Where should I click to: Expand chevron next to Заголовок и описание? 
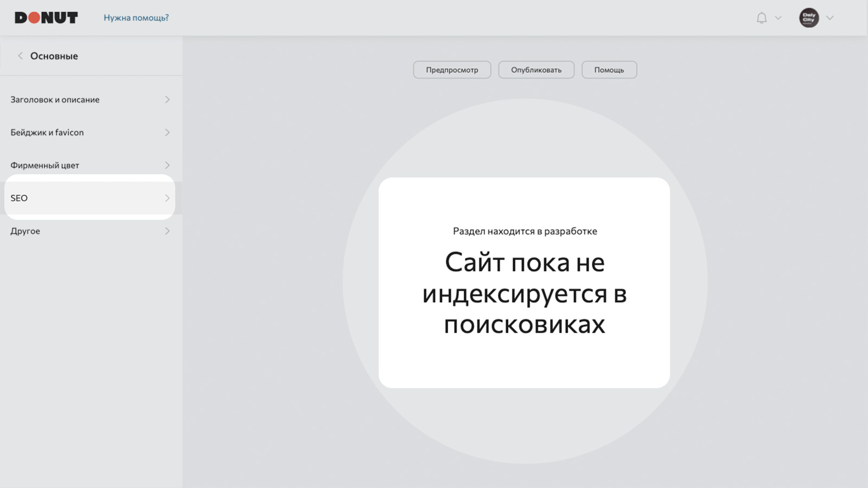(167, 99)
